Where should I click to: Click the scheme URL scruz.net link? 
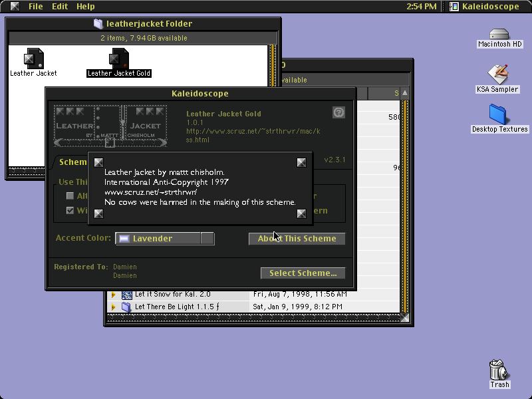[253, 136]
